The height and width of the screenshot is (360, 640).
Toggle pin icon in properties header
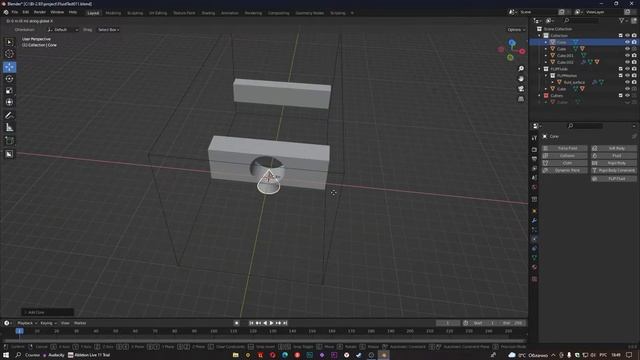coord(634,136)
